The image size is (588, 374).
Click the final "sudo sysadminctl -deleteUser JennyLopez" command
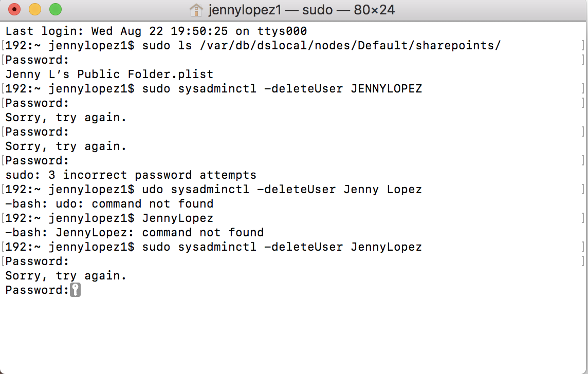point(282,247)
